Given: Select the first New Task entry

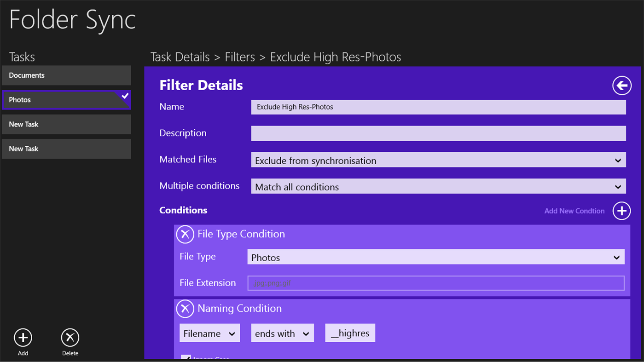Looking at the screenshot, I should [66, 124].
